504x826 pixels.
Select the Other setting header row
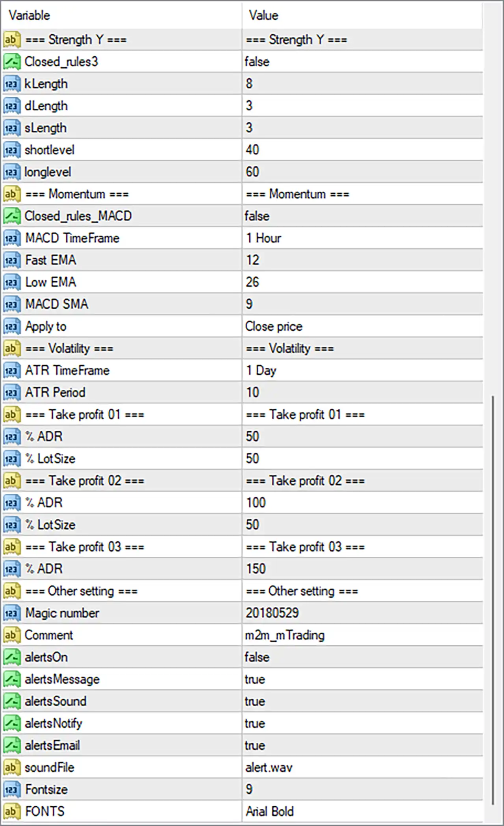pos(242,591)
